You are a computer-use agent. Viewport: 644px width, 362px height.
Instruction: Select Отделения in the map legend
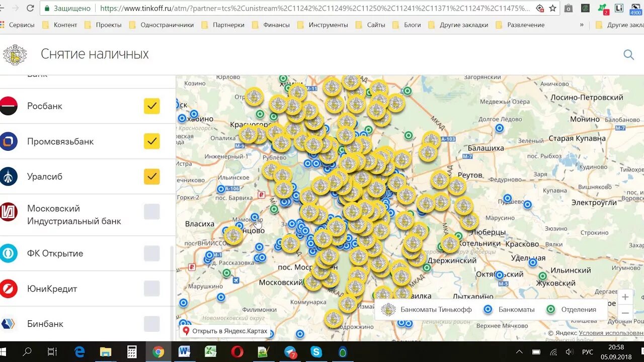(572, 309)
